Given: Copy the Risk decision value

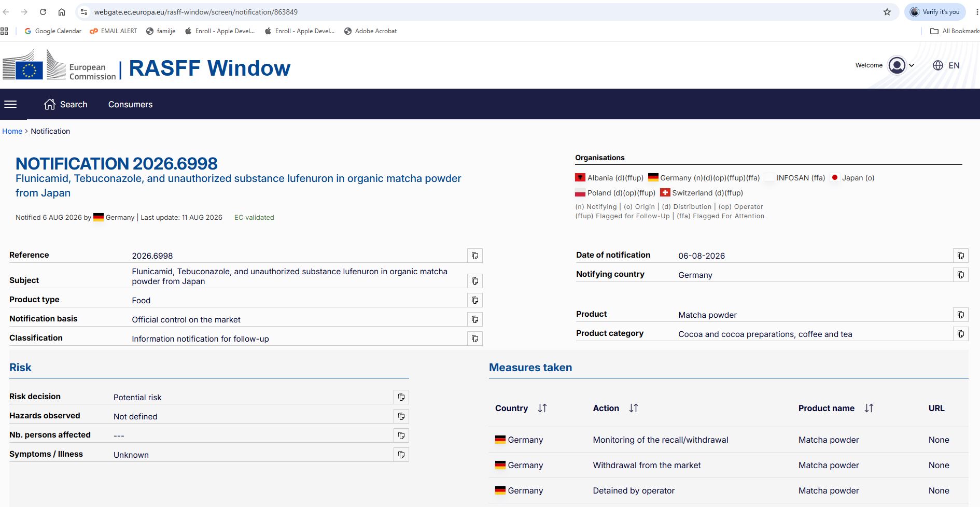Looking at the screenshot, I should click(401, 397).
